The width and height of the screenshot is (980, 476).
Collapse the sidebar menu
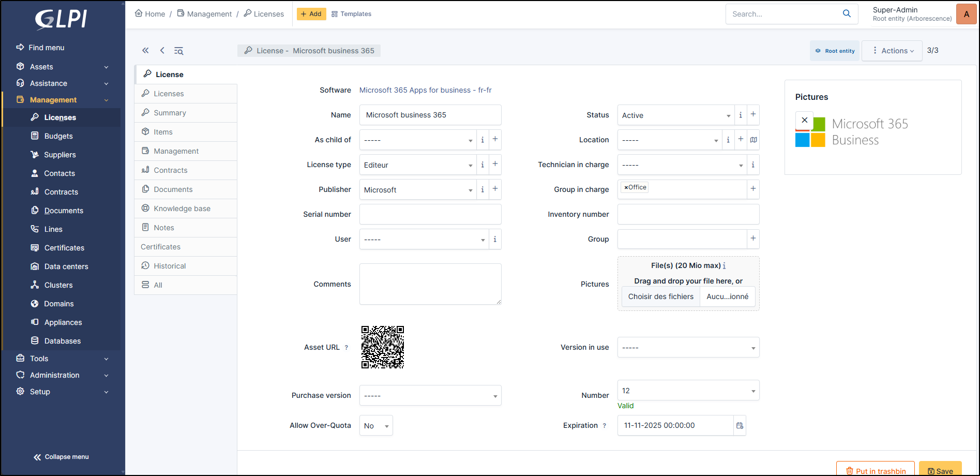tap(61, 457)
